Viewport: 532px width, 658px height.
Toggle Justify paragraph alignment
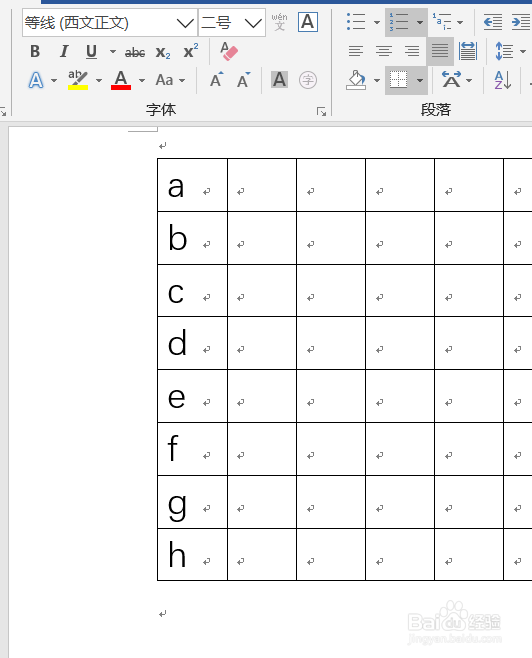pos(440,51)
